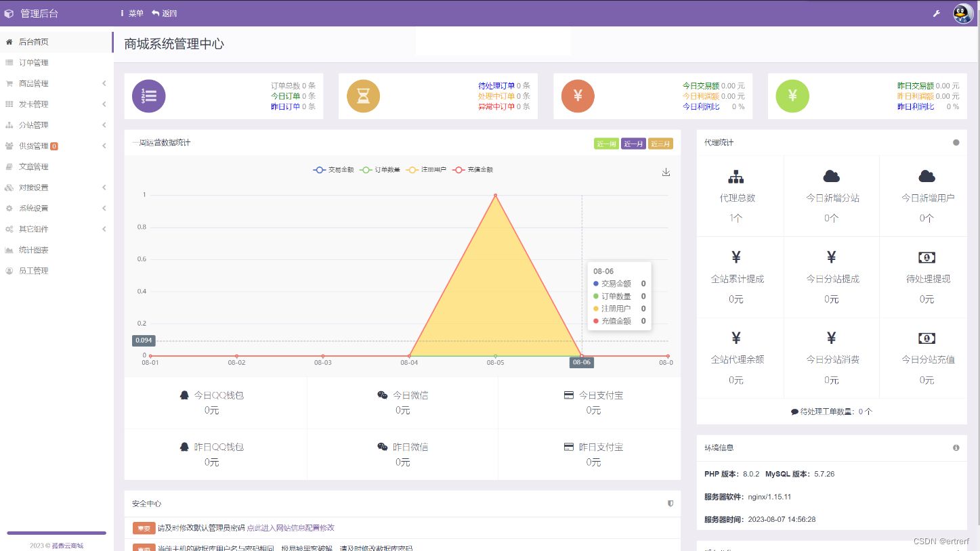Click the cloud icon above 今日新增分站
The width and height of the screenshot is (980, 551).
831,175
